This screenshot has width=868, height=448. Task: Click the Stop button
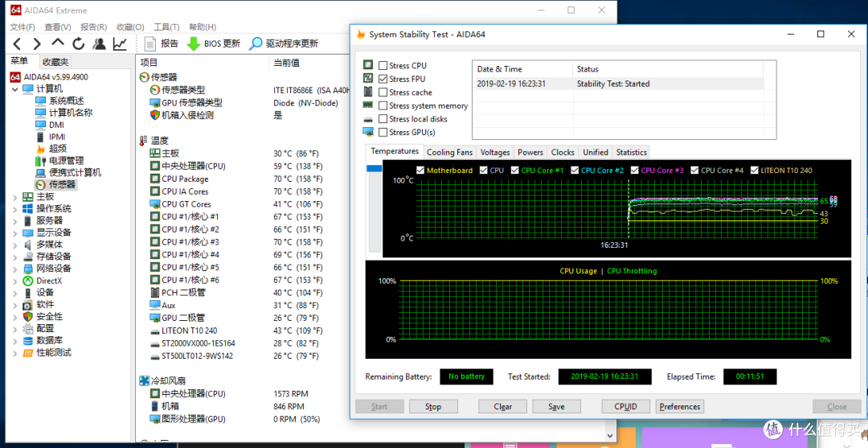coord(433,406)
